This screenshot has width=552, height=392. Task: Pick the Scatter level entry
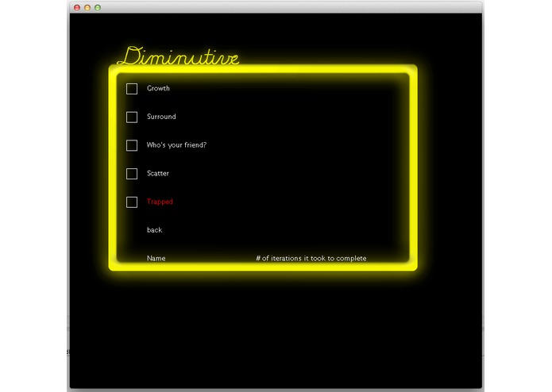(158, 173)
